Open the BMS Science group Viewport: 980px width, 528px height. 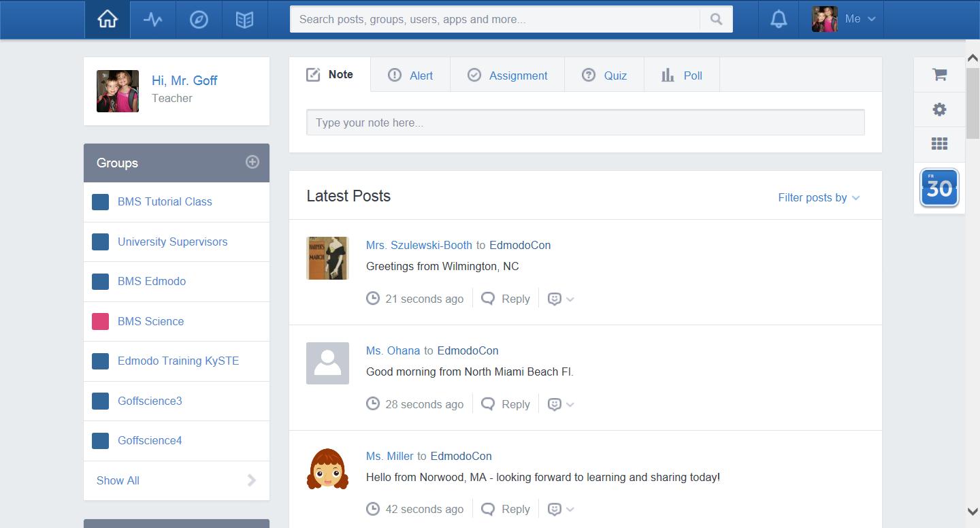(x=150, y=321)
